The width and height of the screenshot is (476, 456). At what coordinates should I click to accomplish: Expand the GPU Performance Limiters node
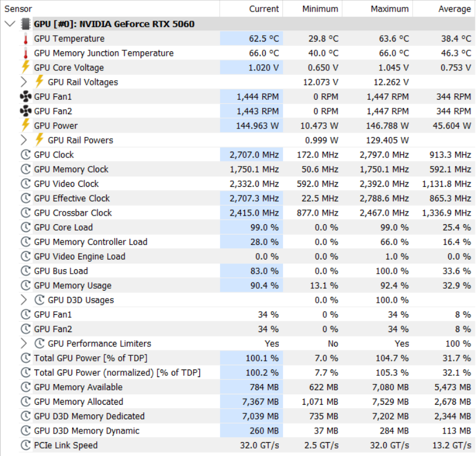[x=24, y=344]
